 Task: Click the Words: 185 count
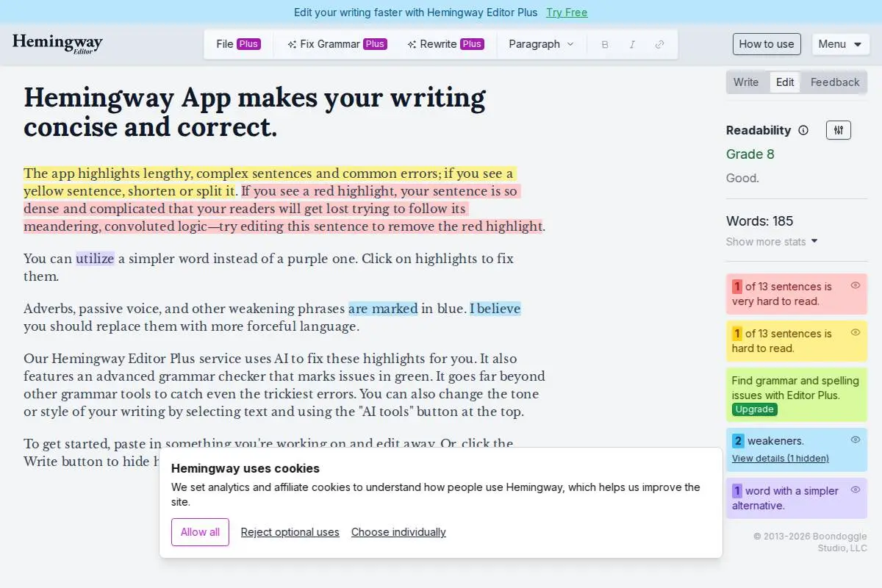760,221
